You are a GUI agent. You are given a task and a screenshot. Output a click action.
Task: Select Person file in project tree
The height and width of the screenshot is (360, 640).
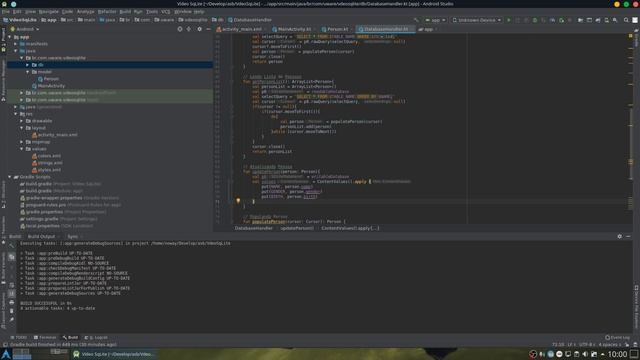pos(48,79)
